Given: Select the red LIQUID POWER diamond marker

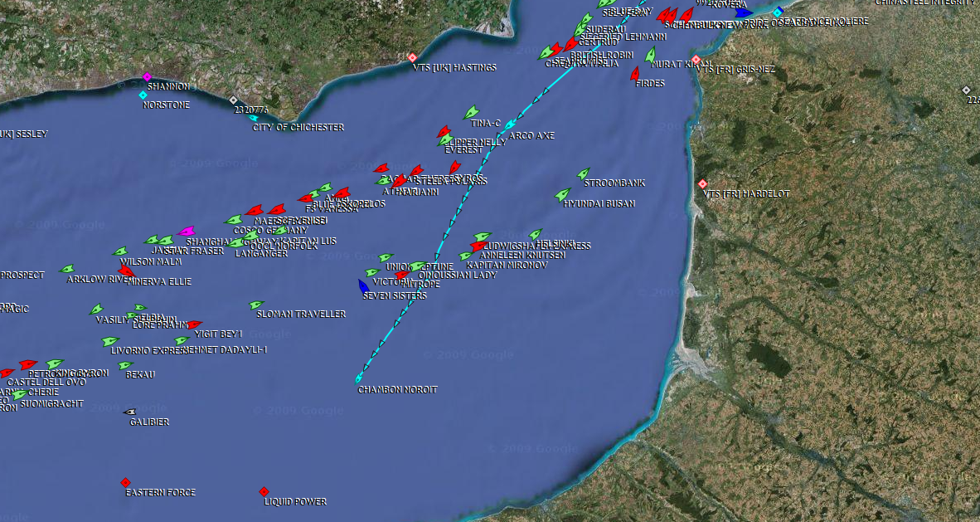Looking at the screenshot, I should 264,491.
